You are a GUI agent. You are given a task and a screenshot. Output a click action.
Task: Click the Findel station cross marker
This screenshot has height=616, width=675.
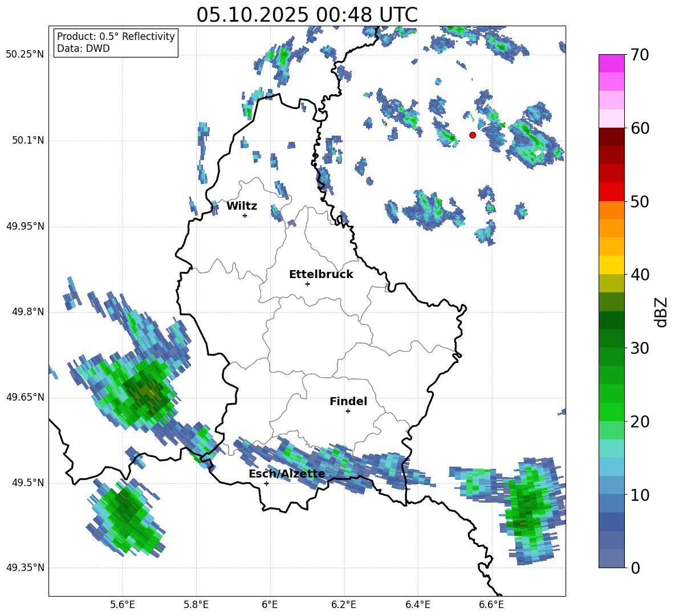[x=348, y=411]
